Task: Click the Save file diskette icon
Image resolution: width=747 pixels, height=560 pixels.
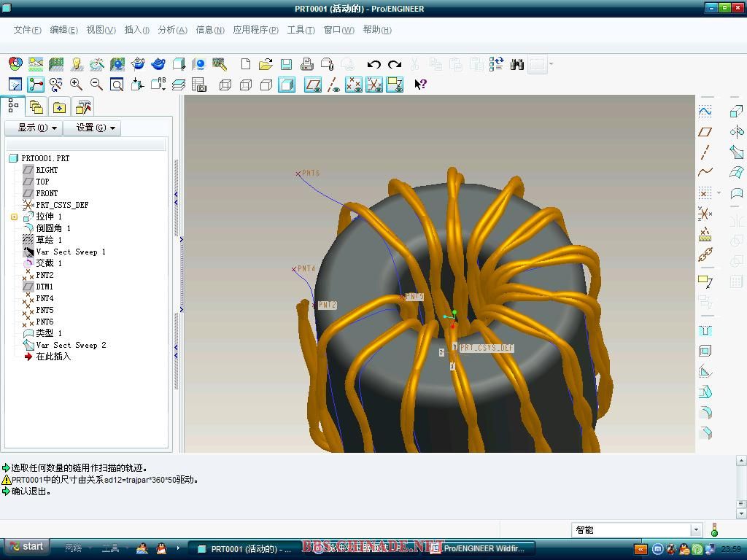Action: tap(286, 64)
